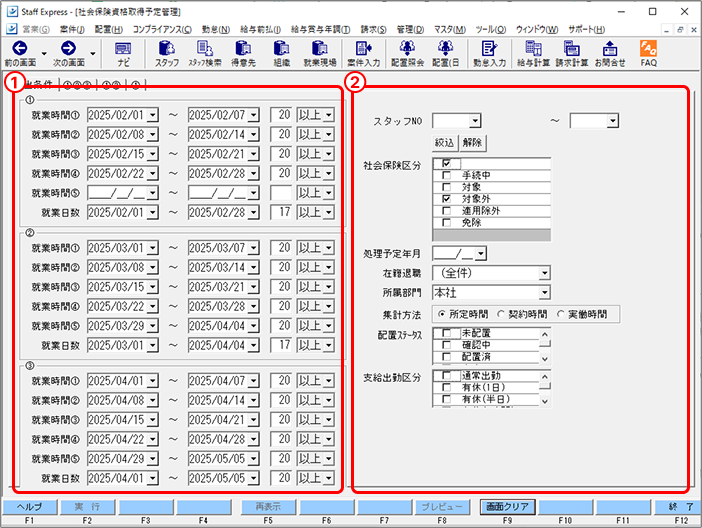This screenshot has height=528, width=702.
Task: Open the ツール(O) menu
Action: point(491,30)
